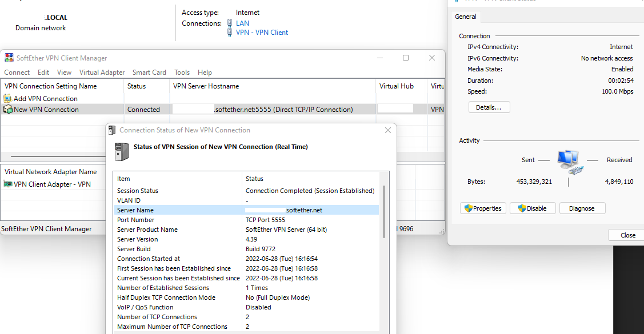Close the Connection Status dialog
This screenshot has height=334, width=644.
[387, 130]
